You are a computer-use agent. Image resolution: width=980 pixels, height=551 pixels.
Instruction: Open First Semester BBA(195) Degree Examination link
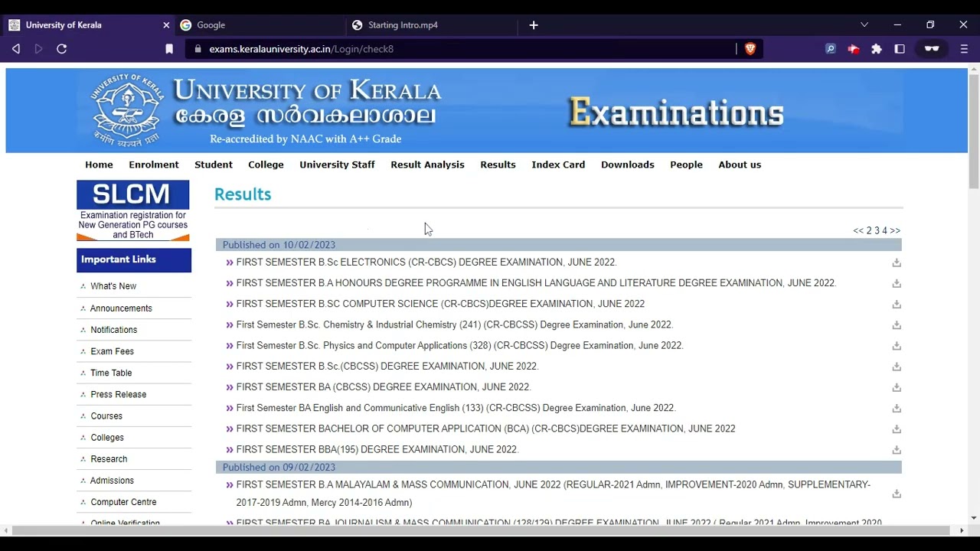[x=377, y=450]
